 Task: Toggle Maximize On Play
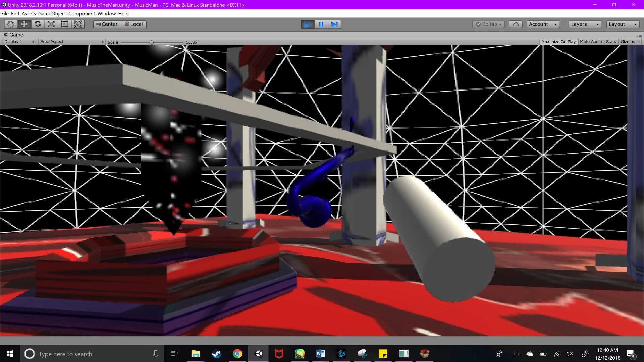(x=558, y=42)
